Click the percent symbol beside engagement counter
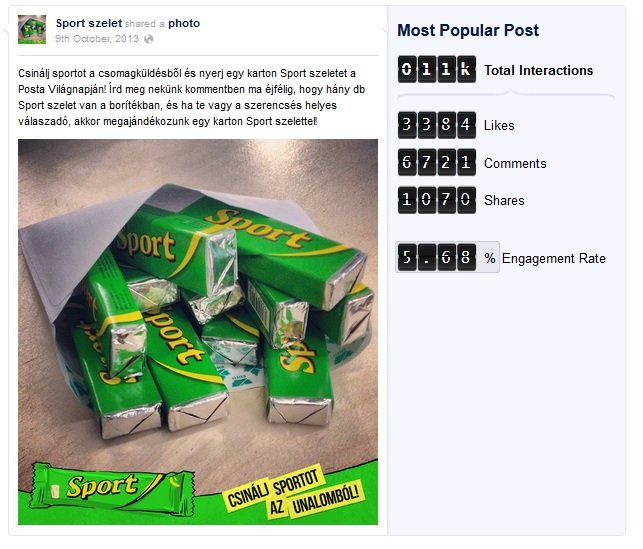Image resolution: width=643 pixels, height=549 pixels. coord(490,258)
